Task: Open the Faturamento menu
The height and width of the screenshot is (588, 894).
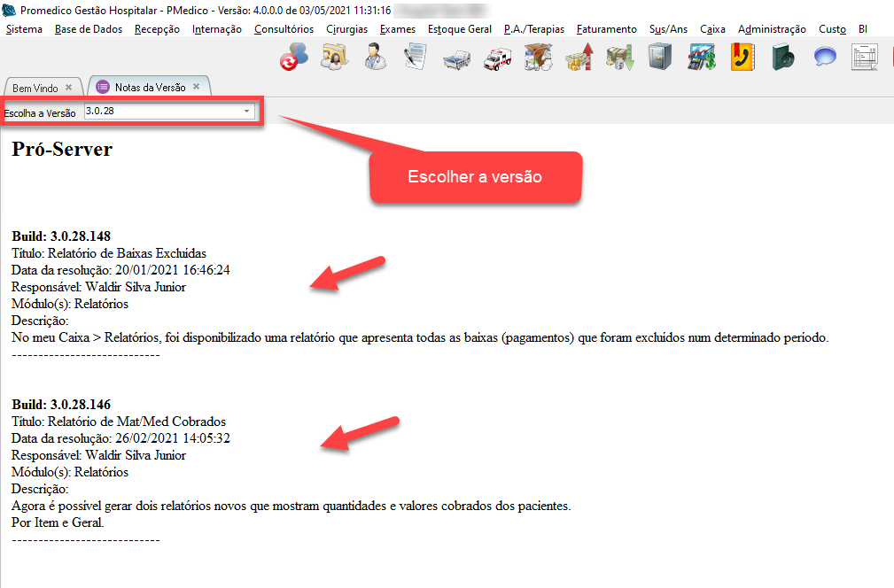Action: pos(606,29)
